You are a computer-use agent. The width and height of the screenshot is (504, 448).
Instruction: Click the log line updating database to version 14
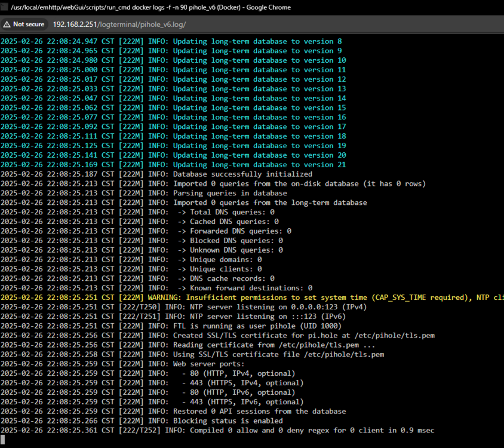[x=174, y=99]
